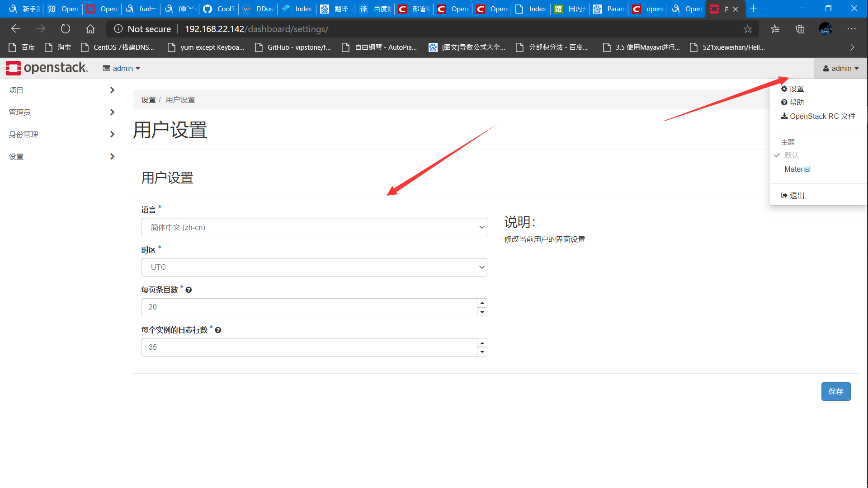The width and height of the screenshot is (868, 488).
Task: Click the 保存 save button
Action: [x=835, y=391]
